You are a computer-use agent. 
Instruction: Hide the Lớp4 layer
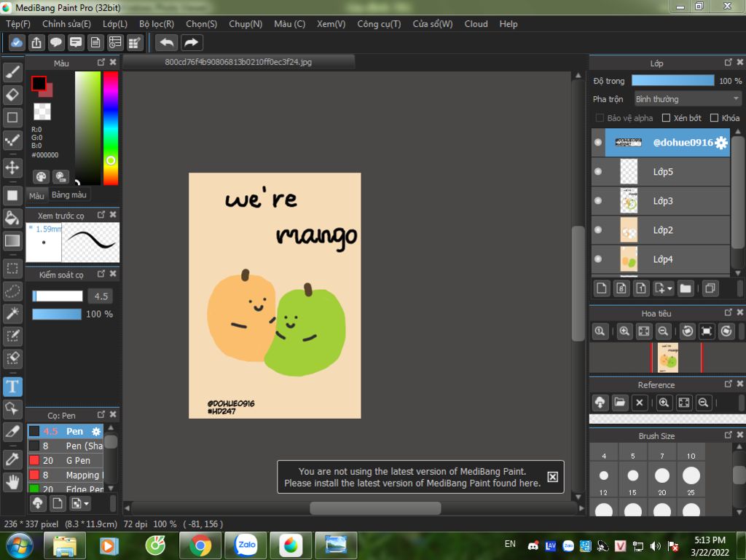598,259
